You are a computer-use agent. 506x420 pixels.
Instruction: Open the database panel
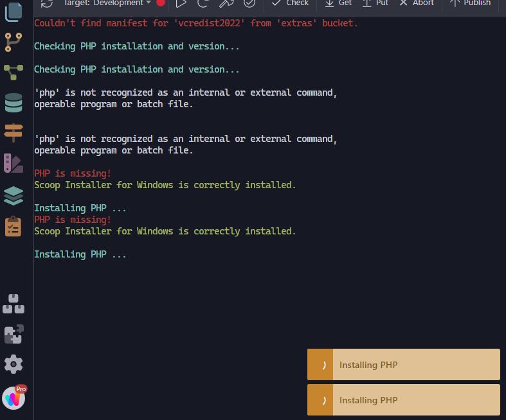click(14, 103)
